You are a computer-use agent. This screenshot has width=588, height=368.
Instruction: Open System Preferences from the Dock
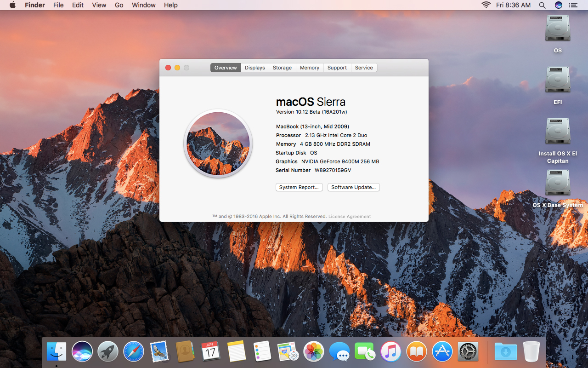click(468, 351)
